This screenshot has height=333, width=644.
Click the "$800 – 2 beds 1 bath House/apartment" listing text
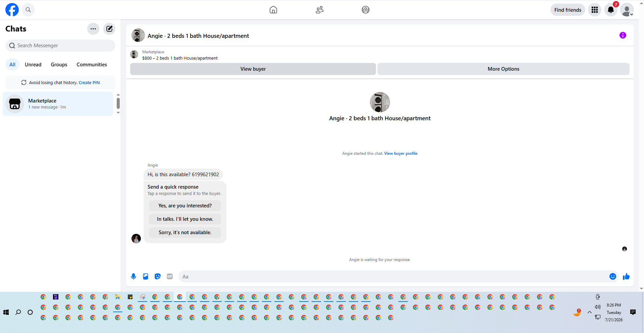pos(180,58)
